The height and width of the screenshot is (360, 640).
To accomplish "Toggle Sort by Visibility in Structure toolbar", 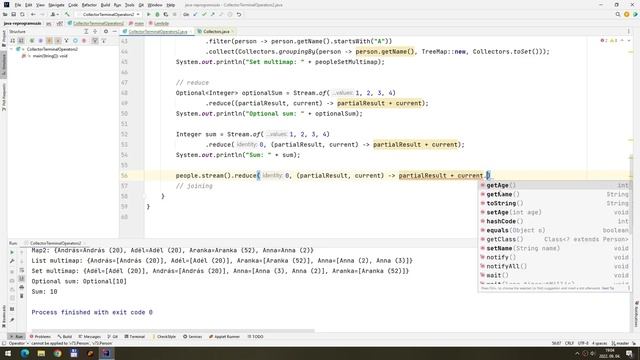I will tap(13, 41).
